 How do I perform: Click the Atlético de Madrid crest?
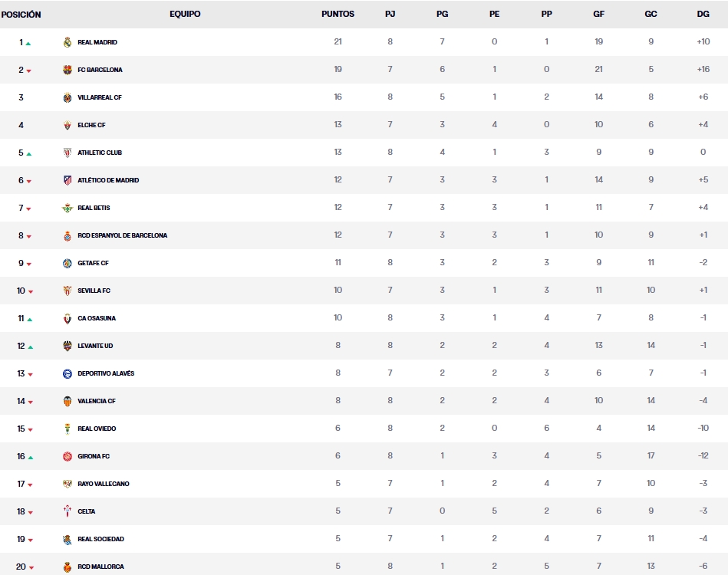point(68,180)
